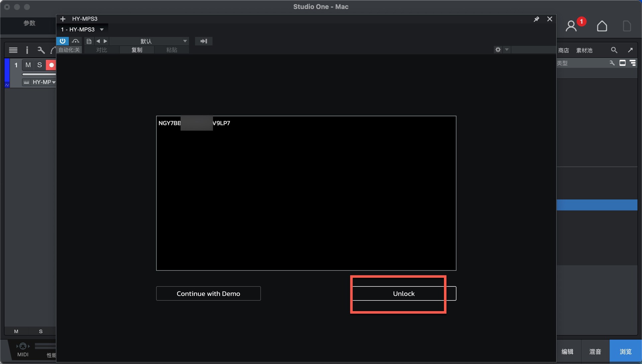Screen dimensions: 642x364
Task: Mute track 1 with M button
Action: (28, 65)
